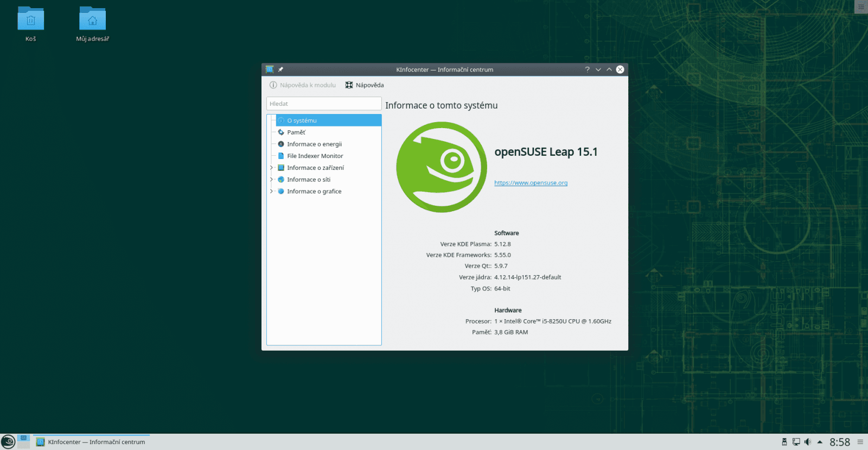Minimize the KInfocenter window
Image resolution: width=868 pixels, height=450 pixels.
(598, 69)
